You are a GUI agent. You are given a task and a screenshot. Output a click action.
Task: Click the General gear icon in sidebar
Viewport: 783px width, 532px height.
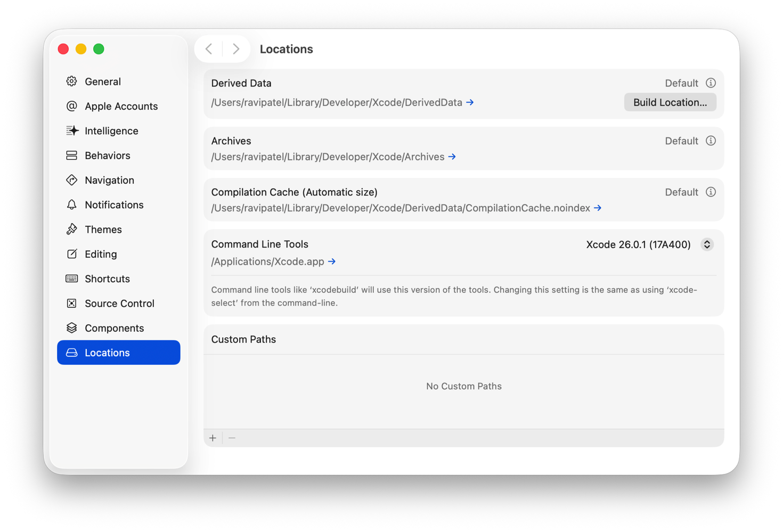tap(71, 81)
